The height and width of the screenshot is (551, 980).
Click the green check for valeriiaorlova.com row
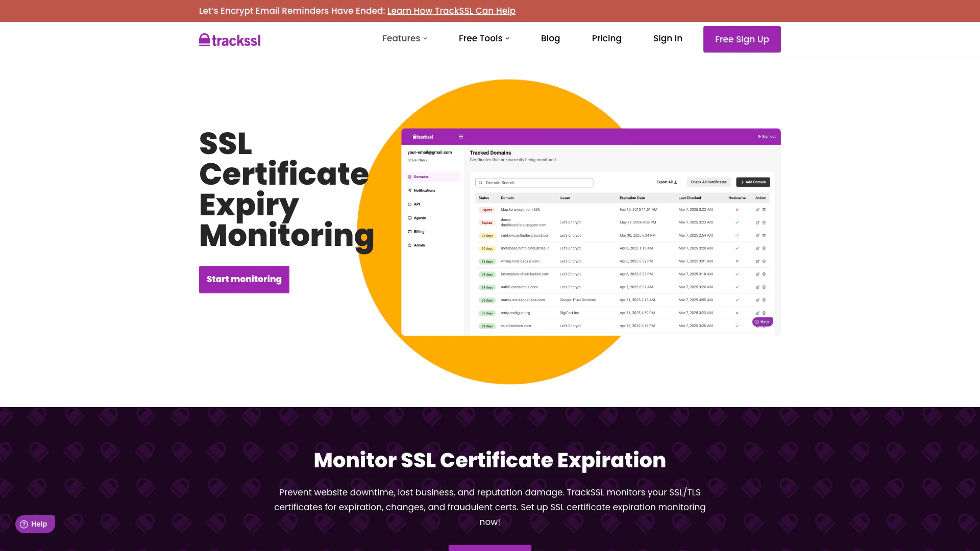point(737,325)
